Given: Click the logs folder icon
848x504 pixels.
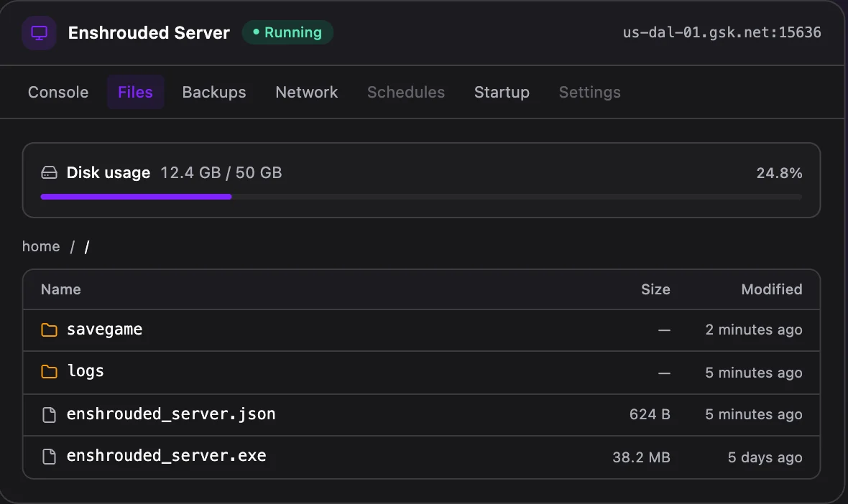Looking at the screenshot, I should pyautogui.click(x=49, y=372).
